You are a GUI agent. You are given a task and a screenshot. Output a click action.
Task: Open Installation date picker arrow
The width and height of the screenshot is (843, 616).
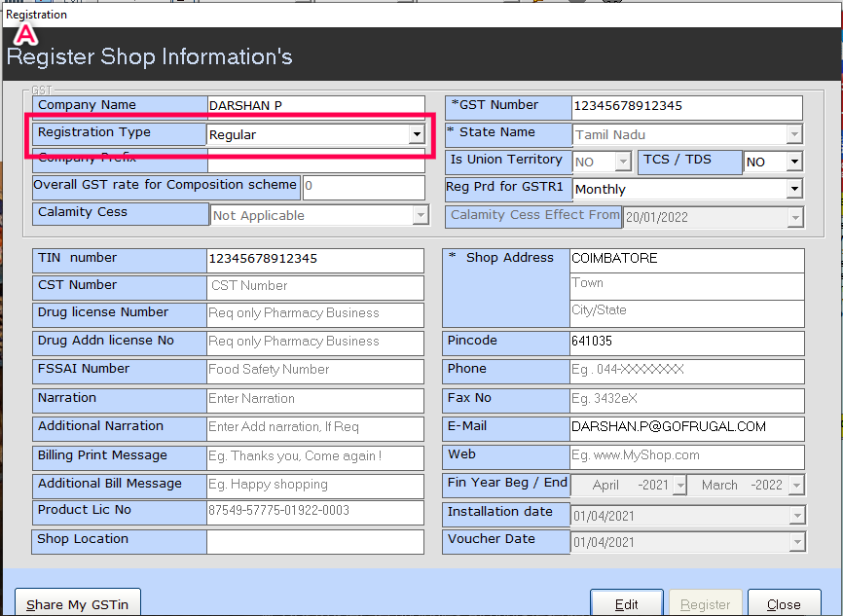[796, 515]
